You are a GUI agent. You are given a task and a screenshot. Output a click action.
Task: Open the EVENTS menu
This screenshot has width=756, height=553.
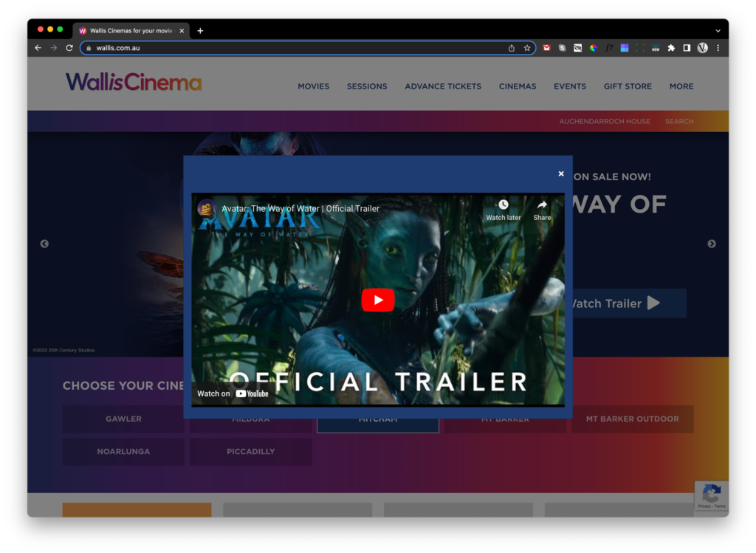point(570,86)
